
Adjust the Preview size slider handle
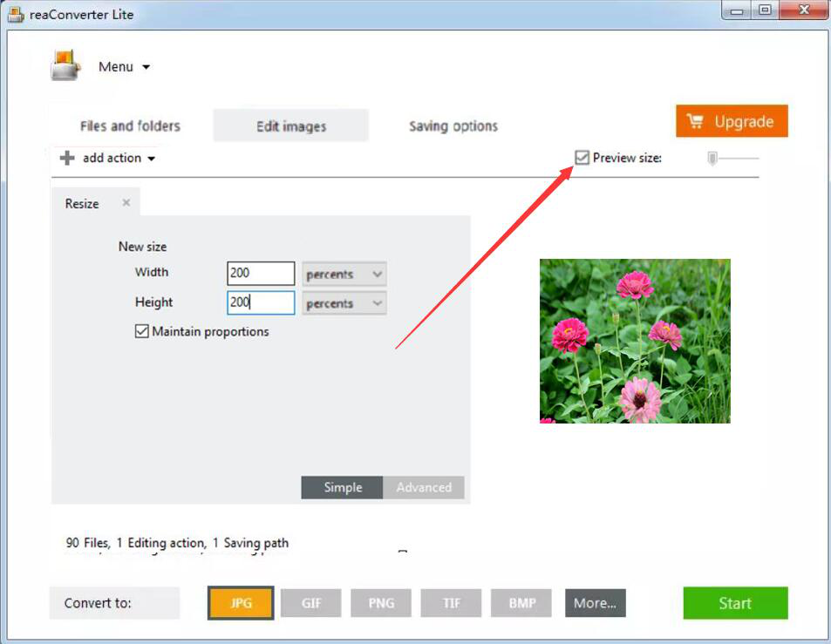pyautogui.click(x=712, y=158)
